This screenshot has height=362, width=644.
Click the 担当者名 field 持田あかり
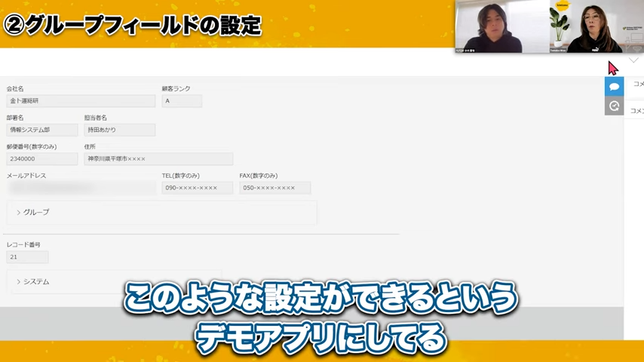coord(119,130)
